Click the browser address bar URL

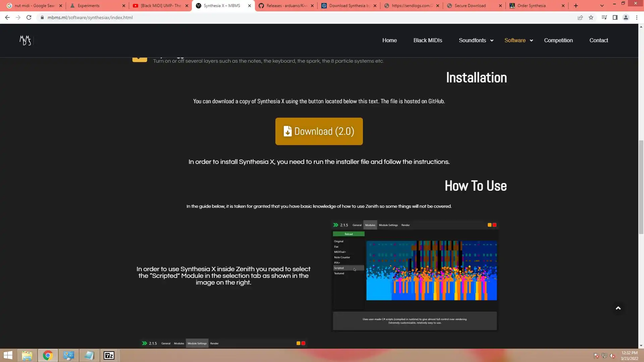pyautogui.click(x=90, y=17)
